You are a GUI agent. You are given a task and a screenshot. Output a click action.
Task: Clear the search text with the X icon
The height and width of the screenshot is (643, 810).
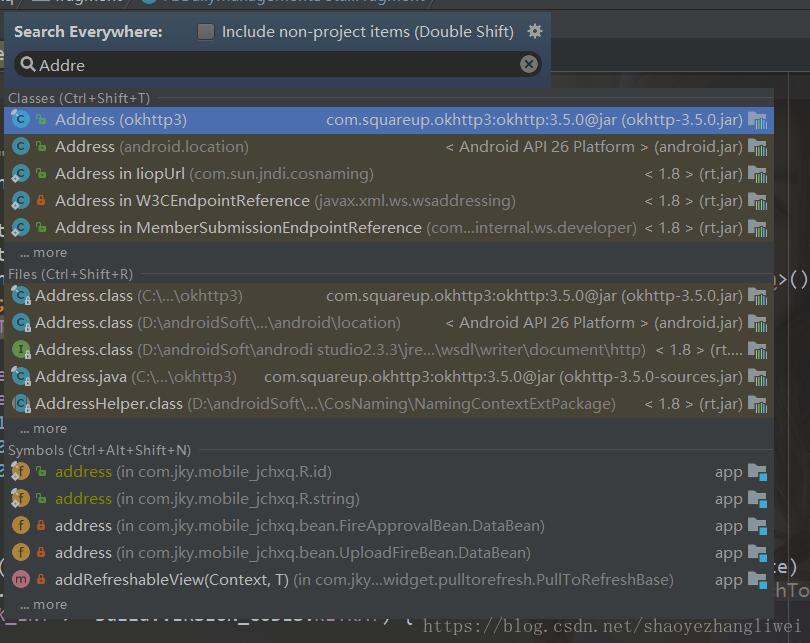point(529,65)
